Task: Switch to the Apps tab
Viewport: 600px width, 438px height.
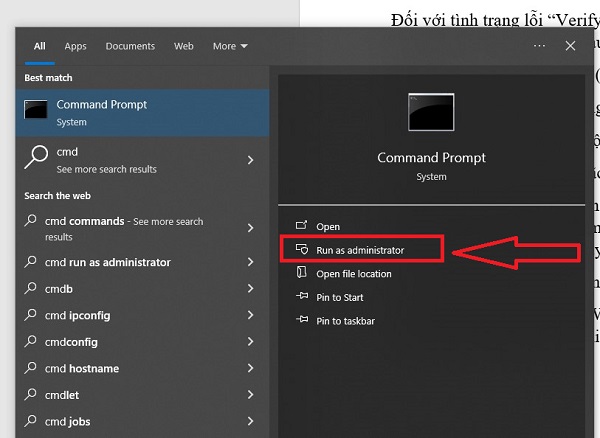Action: point(75,46)
